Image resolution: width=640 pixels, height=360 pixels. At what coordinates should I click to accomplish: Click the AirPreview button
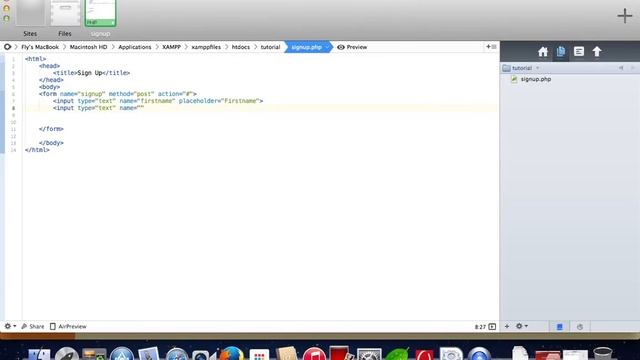(x=68, y=326)
